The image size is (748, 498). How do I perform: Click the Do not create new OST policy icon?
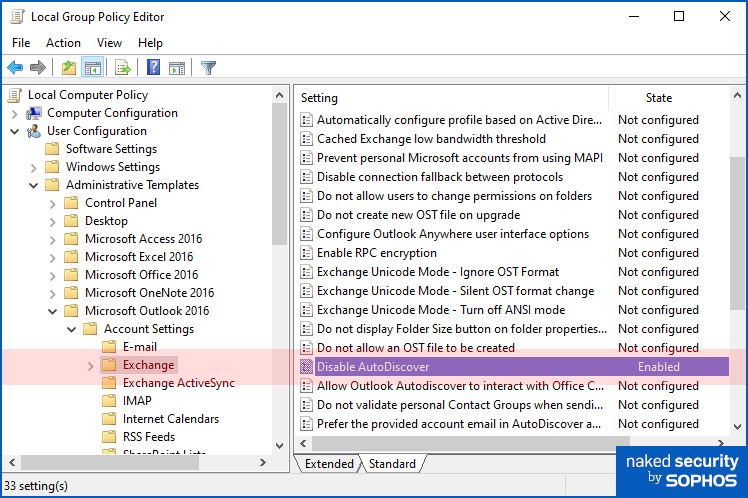pos(306,215)
